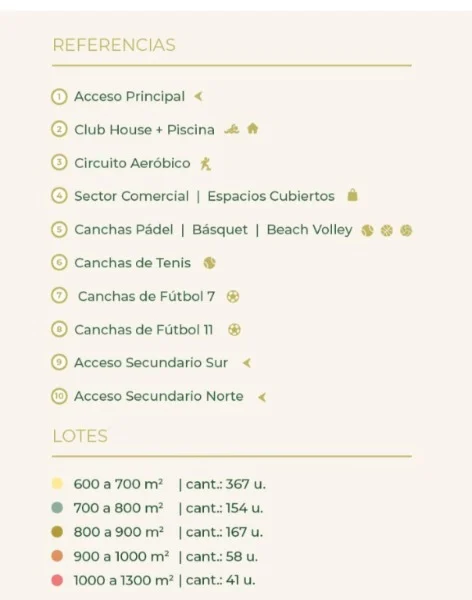Image resolution: width=472 pixels, height=600 pixels.
Task: Select the Canchas Pádel reference text
Action: tap(124, 230)
